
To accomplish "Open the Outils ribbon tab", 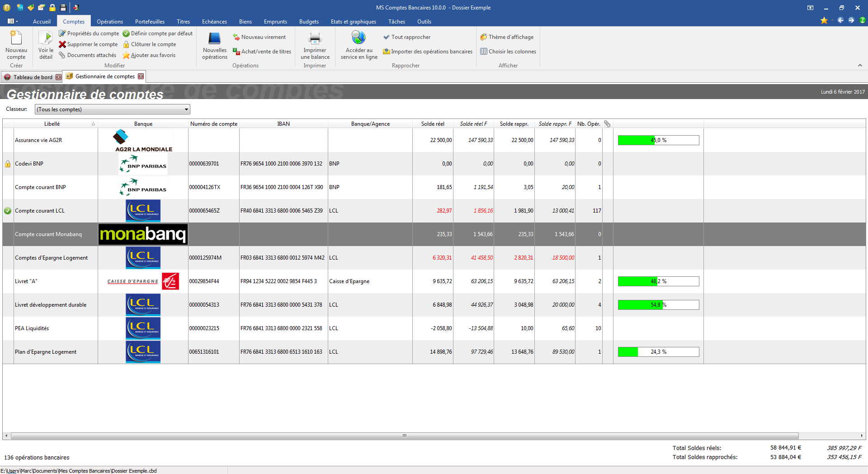I will (x=424, y=22).
